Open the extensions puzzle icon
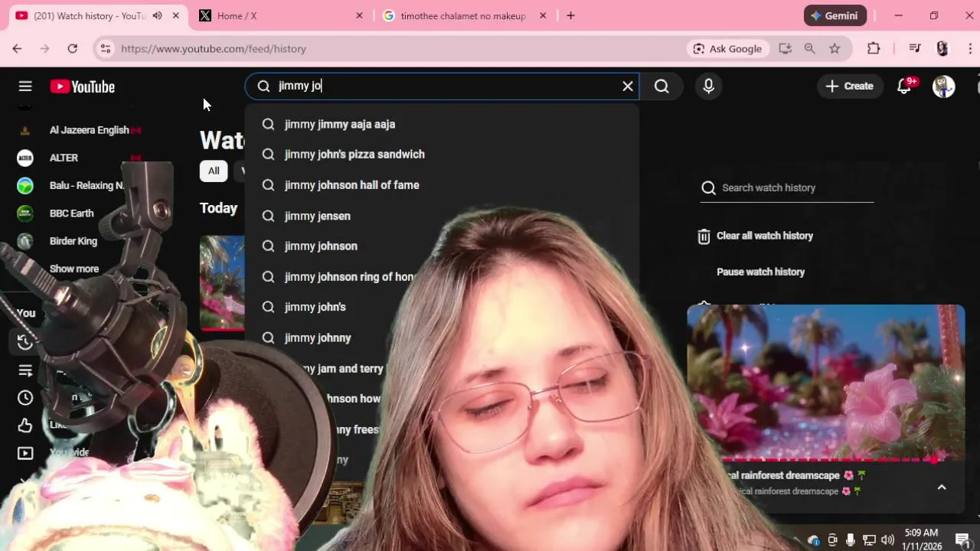 click(x=874, y=48)
